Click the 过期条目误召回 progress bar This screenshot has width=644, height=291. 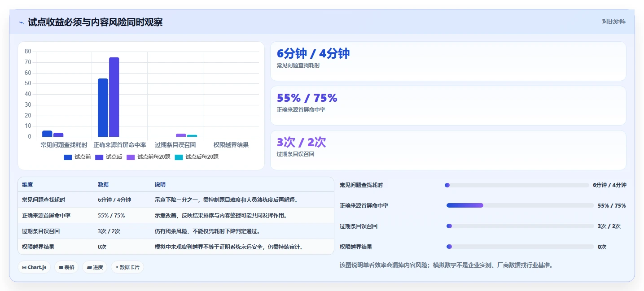coord(520,226)
